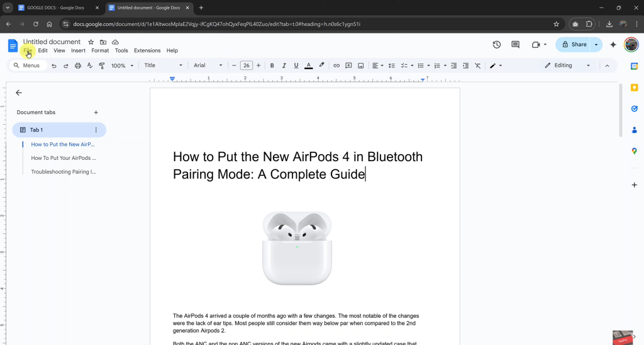Click the Share button

pos(574,45)
